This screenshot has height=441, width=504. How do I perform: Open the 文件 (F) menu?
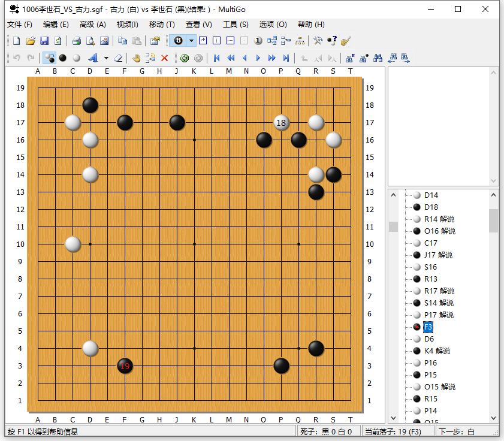[x=20, y=25]
